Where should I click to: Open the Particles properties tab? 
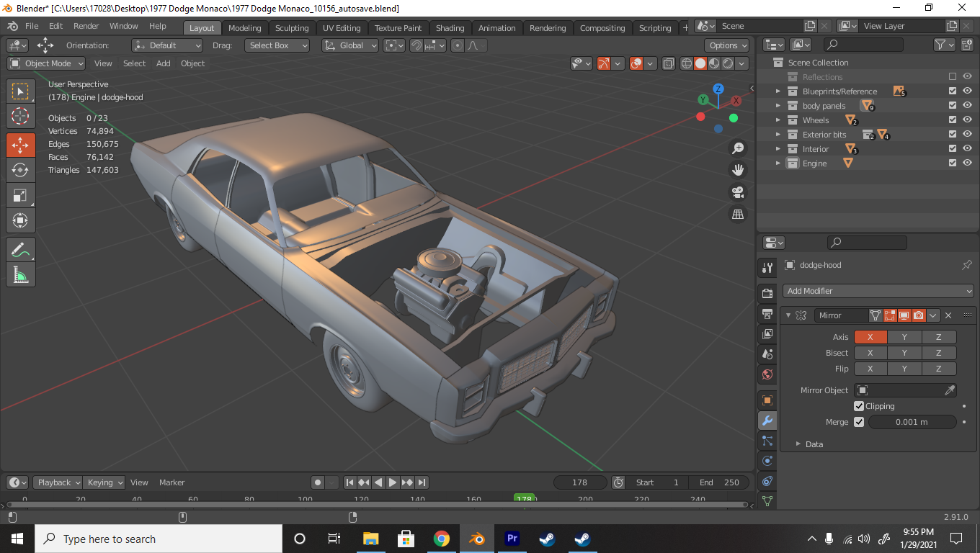767,441
